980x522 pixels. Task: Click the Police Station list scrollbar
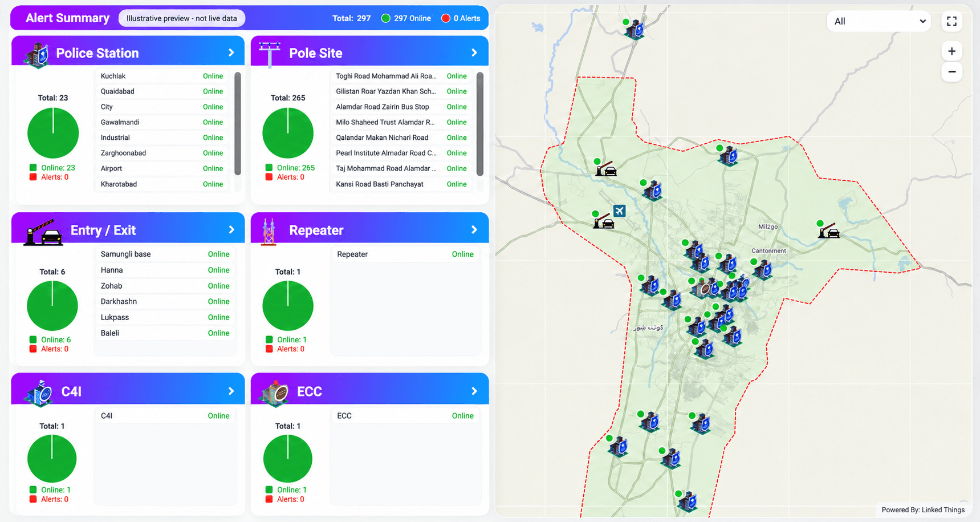pos(238,124)
